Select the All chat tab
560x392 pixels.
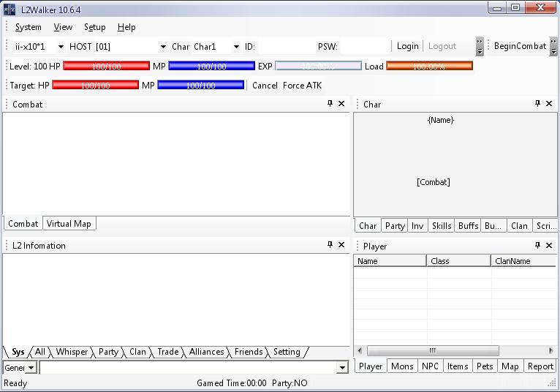[x=40, y=352]
